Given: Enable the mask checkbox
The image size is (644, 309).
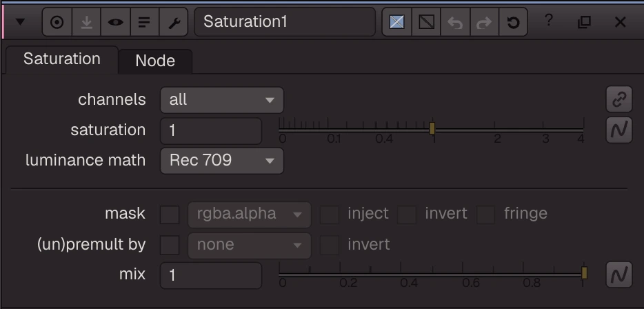Looking at the screenshot, I should pos(170,215).
